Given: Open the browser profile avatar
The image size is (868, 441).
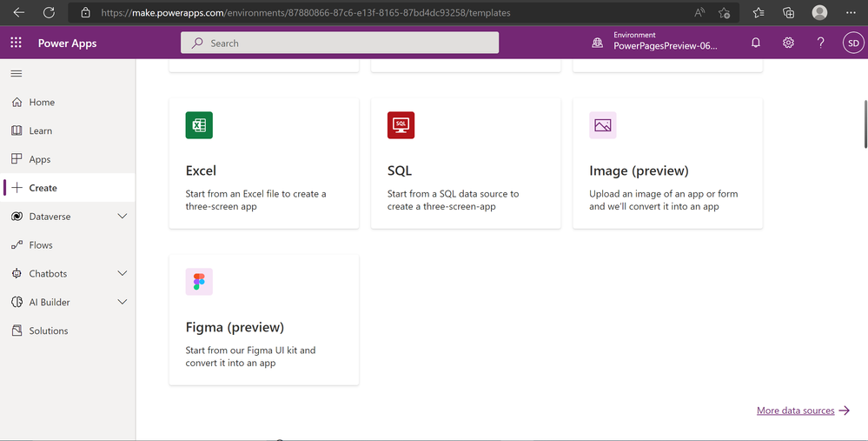Looking at the screenshot, I should [x=819, y=12].
